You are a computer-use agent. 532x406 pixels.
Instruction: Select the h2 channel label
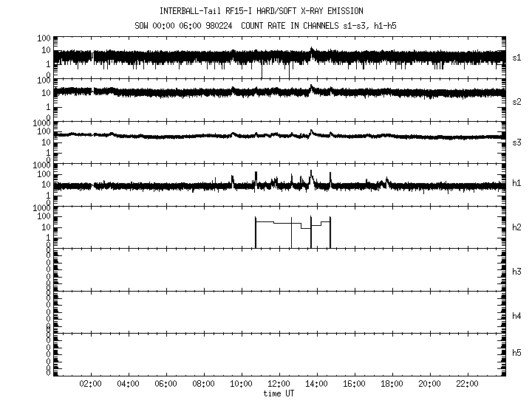(x=517, y=227)
